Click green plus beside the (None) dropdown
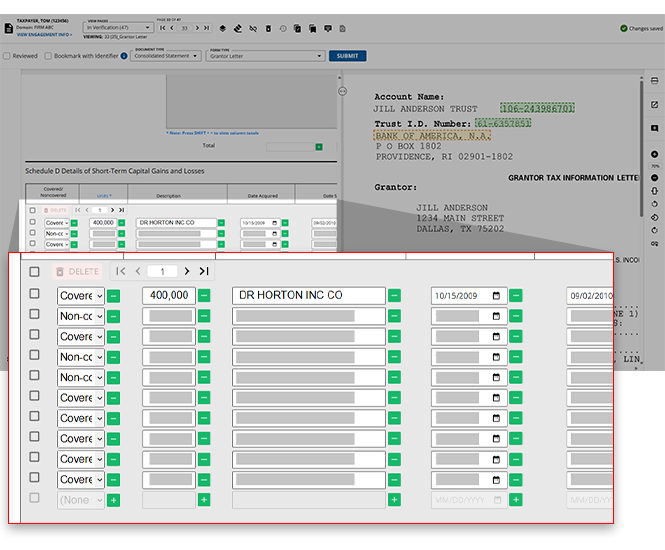 click(113, 499)
